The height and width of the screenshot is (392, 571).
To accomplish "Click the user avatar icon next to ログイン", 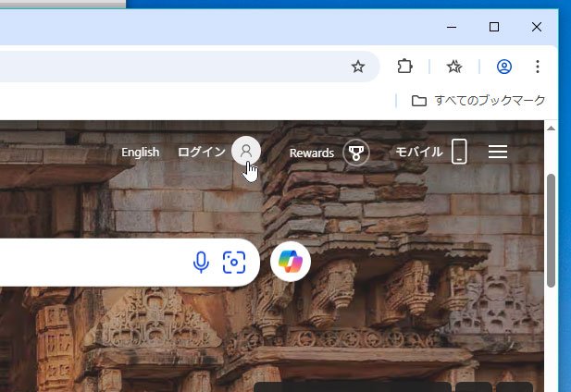I will click(246, 151).
